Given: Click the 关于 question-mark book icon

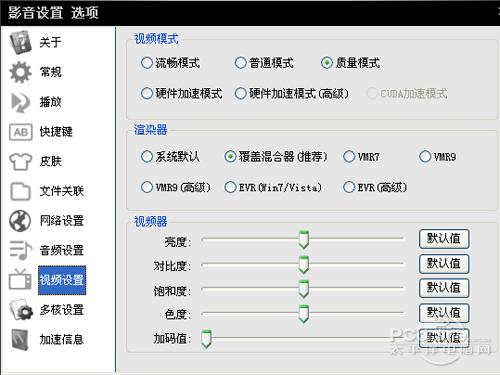Looking at the screenshot, I should [20, 42].
